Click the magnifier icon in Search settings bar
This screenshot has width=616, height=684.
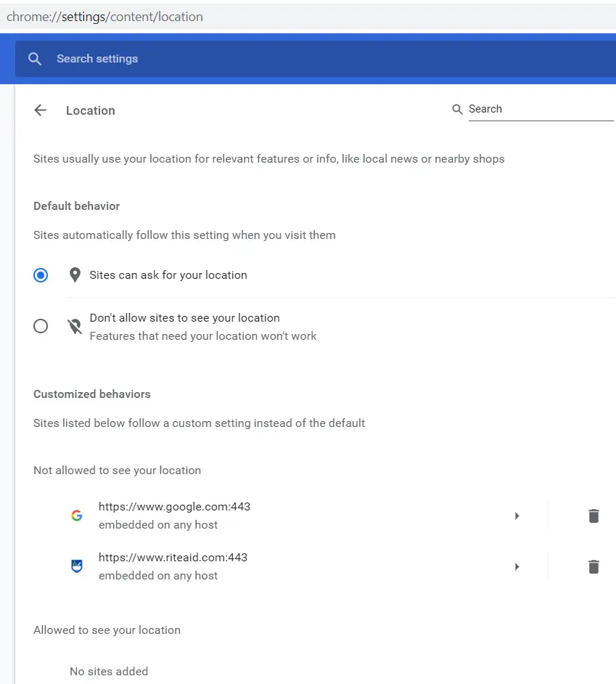point(35,59)
